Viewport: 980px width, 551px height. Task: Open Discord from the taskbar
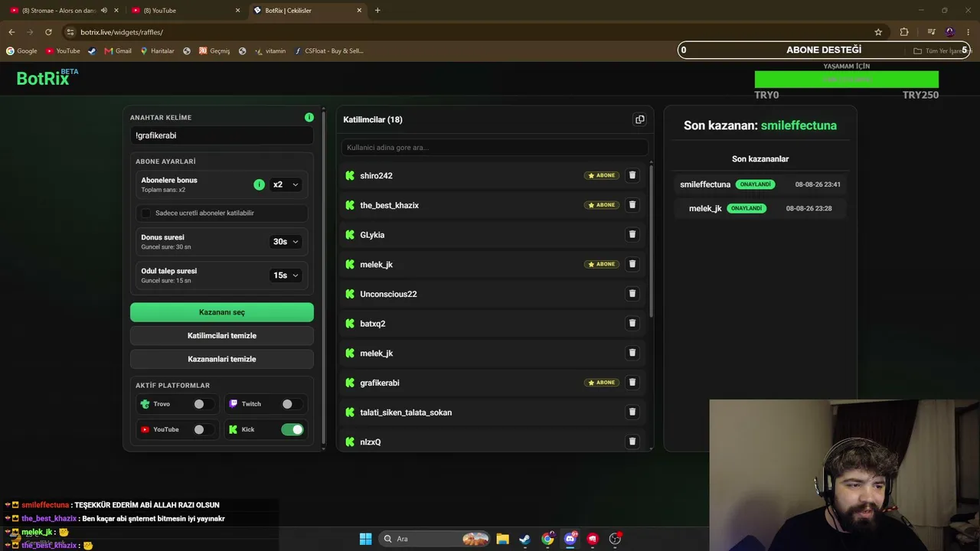[570, 539]
